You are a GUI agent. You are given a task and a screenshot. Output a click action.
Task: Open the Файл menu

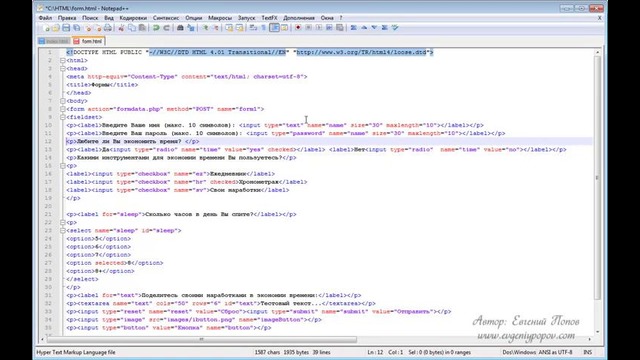tap(45, 18)
